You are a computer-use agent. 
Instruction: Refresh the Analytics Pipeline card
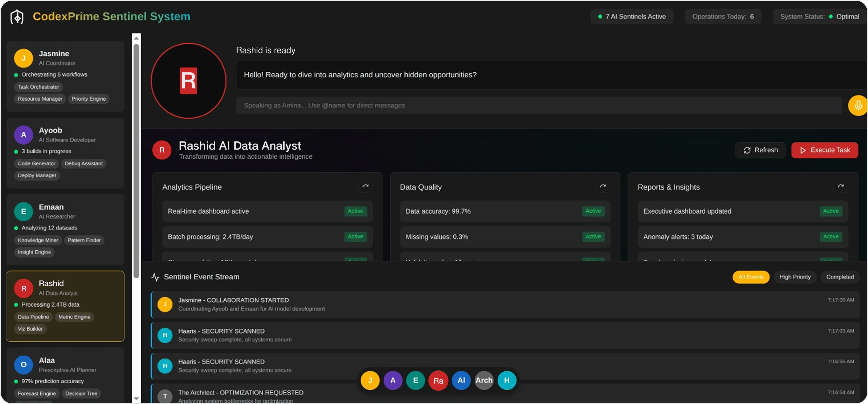[x=365, y=186]
